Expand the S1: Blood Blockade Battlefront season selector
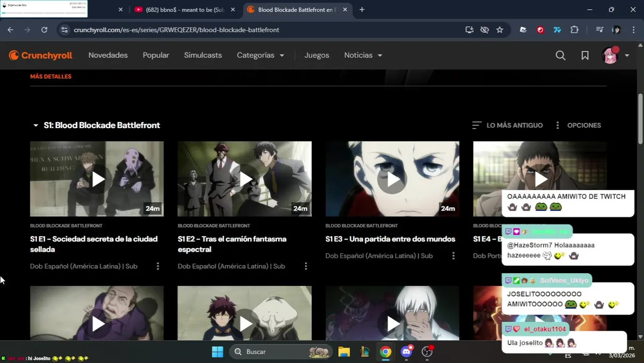Viewport: 644px width, 363px height. tap(96, 126)
